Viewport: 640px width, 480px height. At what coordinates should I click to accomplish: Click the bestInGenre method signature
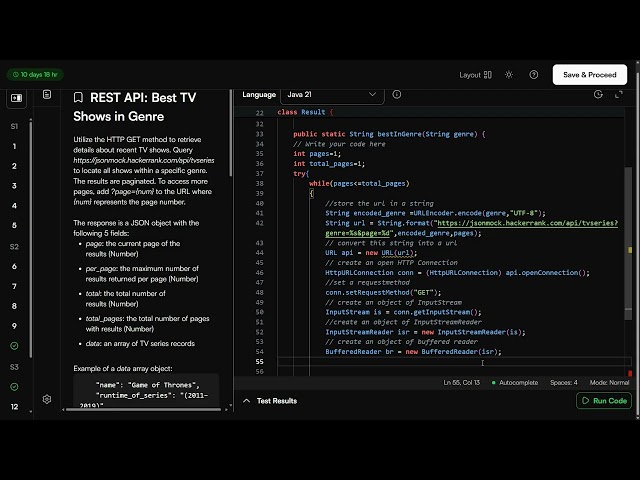pos(389,134)
